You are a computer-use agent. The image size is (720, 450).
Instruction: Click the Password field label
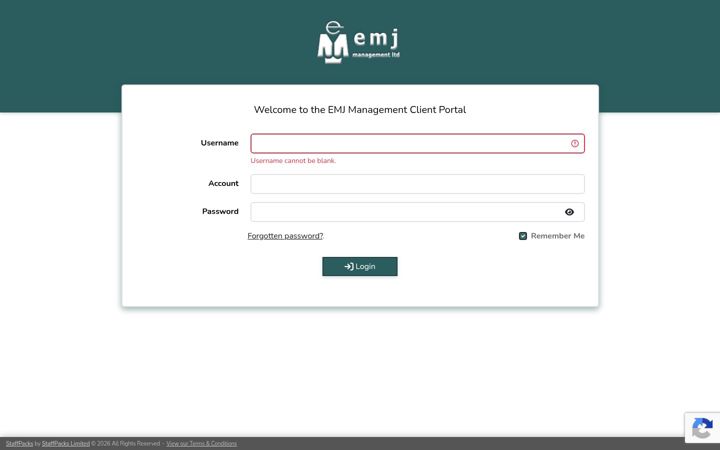point(220,211)
